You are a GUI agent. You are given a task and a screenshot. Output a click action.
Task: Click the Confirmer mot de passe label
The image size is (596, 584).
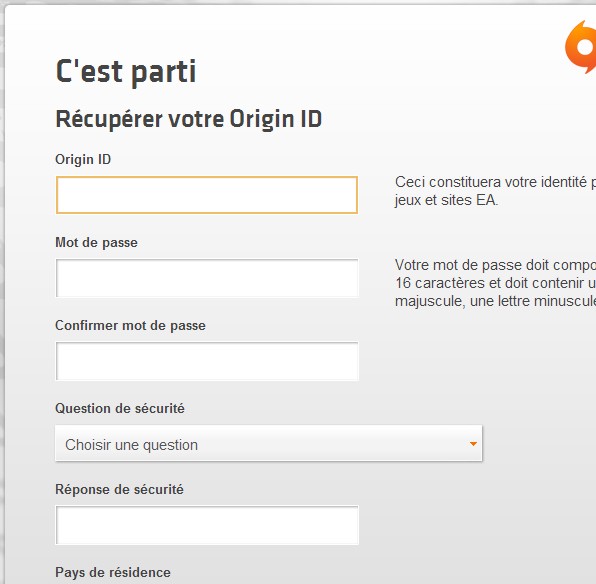(x=130, y=325)
